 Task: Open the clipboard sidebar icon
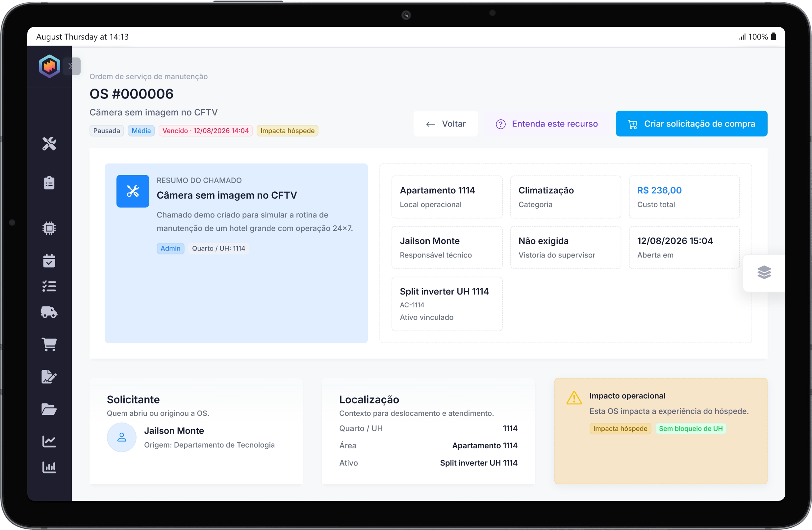pyautogui.click(x=49, y=183)
